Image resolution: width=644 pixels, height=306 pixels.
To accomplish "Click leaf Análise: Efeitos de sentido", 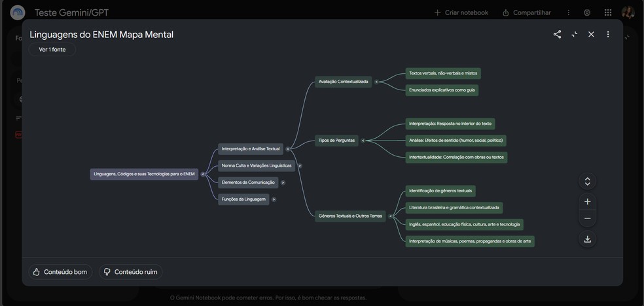I will (456, 141).
